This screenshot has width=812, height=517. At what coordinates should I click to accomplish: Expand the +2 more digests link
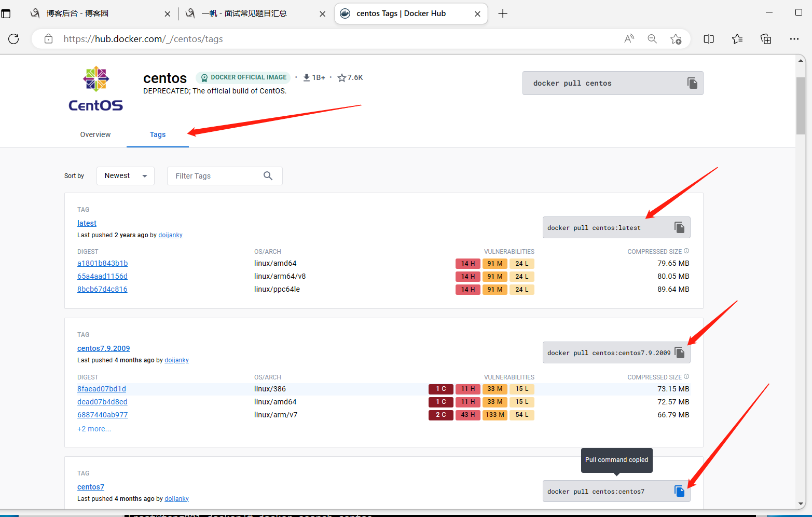click(x=94, y=429)
